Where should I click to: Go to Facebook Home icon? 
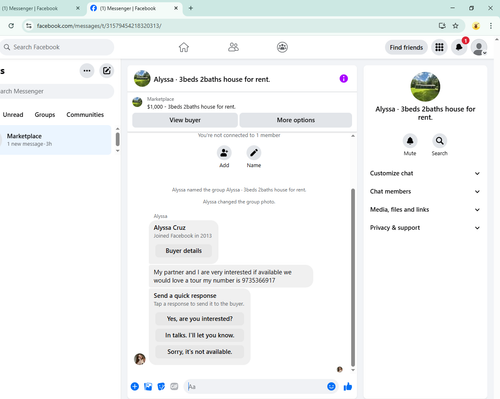click(x=184, y=47)
